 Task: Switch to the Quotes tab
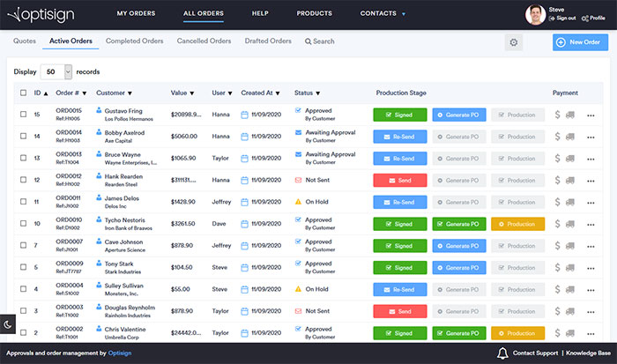click(25, 41)
